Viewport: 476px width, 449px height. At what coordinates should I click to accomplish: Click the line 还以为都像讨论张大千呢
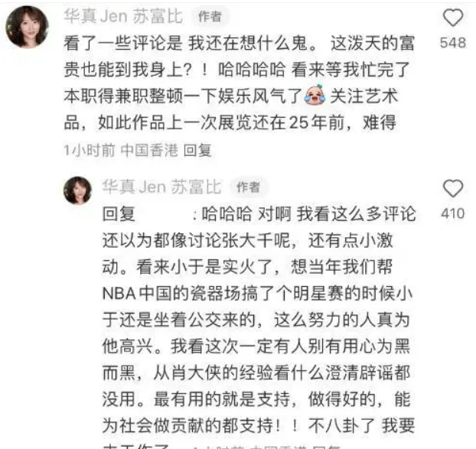(x=248, y=241)
